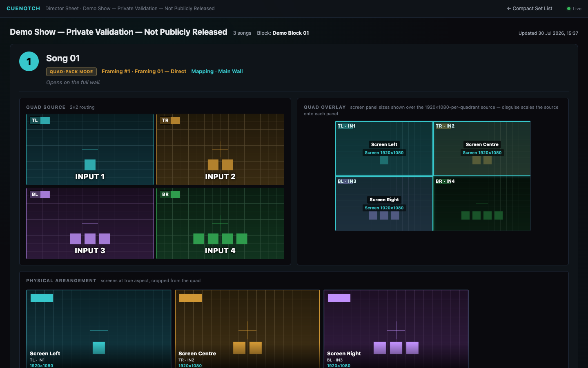Click the Screen Right overlay label
The width and height of the screenshot is (588, 368).
tap(384, 200)
